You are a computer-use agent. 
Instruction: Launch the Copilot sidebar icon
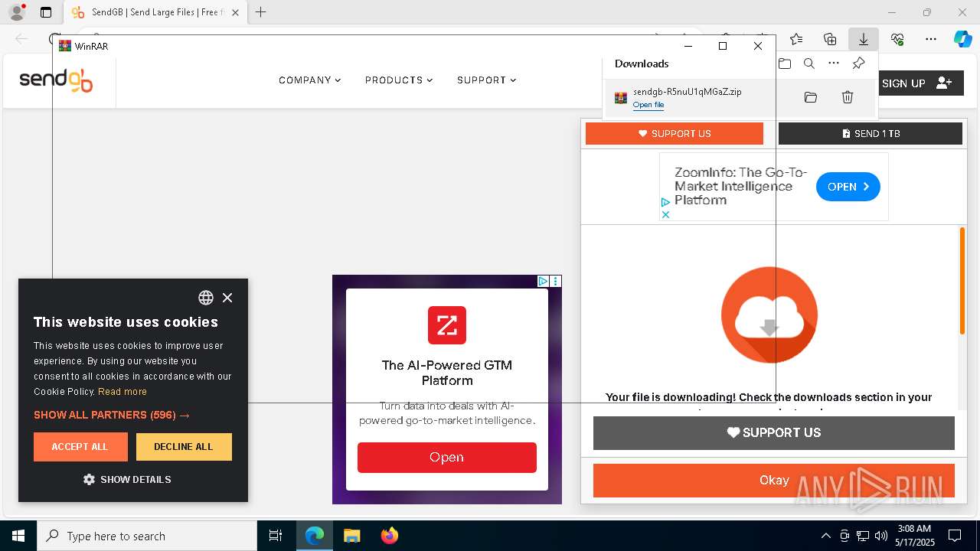pyautogui.click(x=963, y=39)
